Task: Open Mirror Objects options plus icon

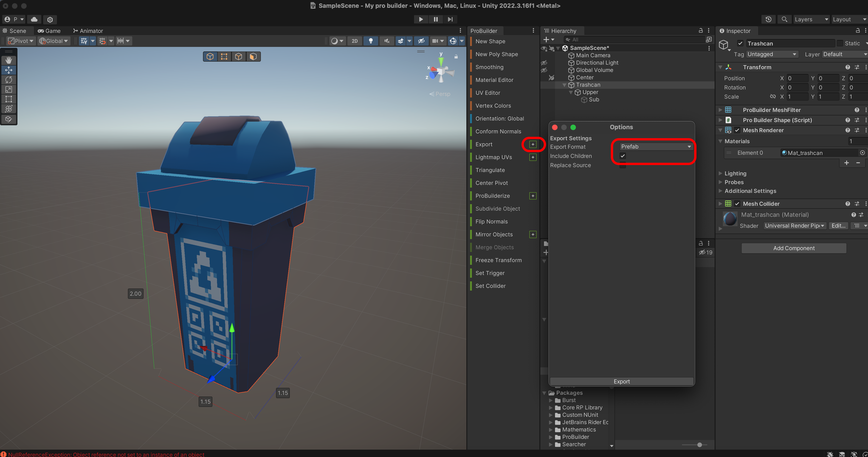Action: pyautogui.click(x=533, y=234)
